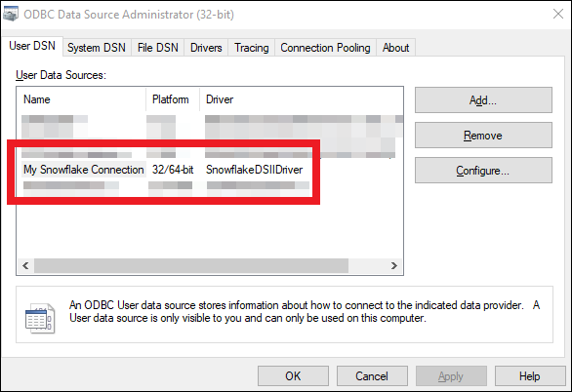Click the data source table icon in the description
Image resolution: width=572 pixels, height=392 pixels.
40,319
